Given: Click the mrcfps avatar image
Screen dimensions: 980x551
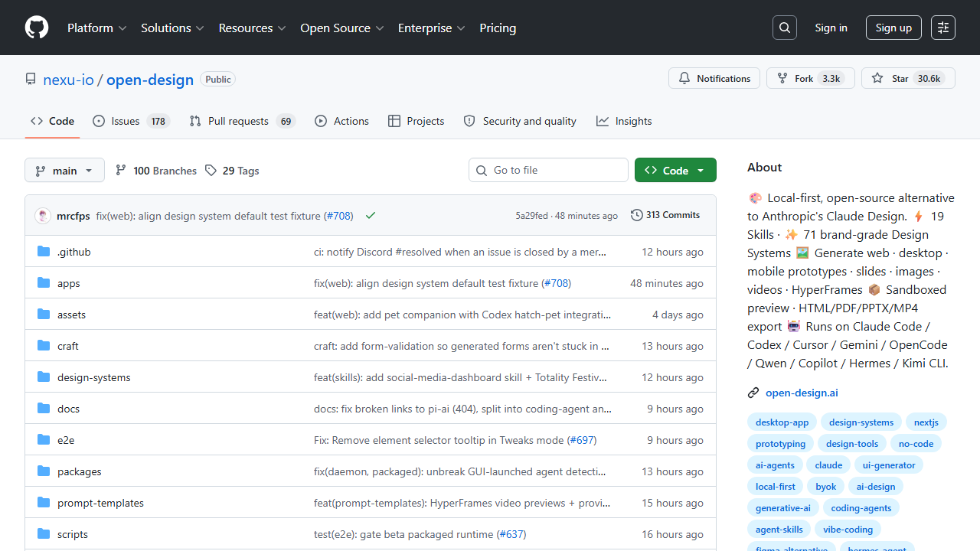Looking at the screenshot, I should 43,216.
